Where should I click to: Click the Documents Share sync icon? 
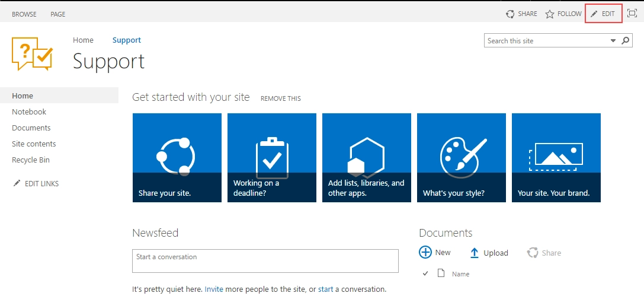[x=533, y=253]
